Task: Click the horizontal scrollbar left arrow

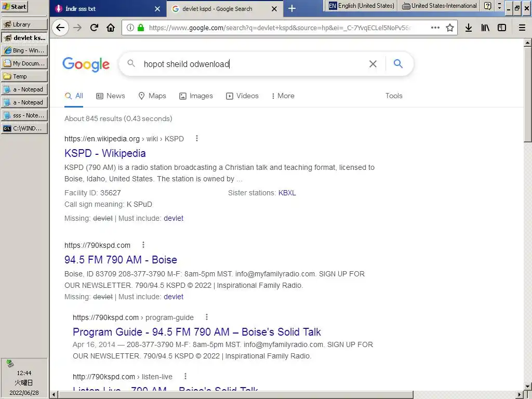Action: [x=54, y=395]
